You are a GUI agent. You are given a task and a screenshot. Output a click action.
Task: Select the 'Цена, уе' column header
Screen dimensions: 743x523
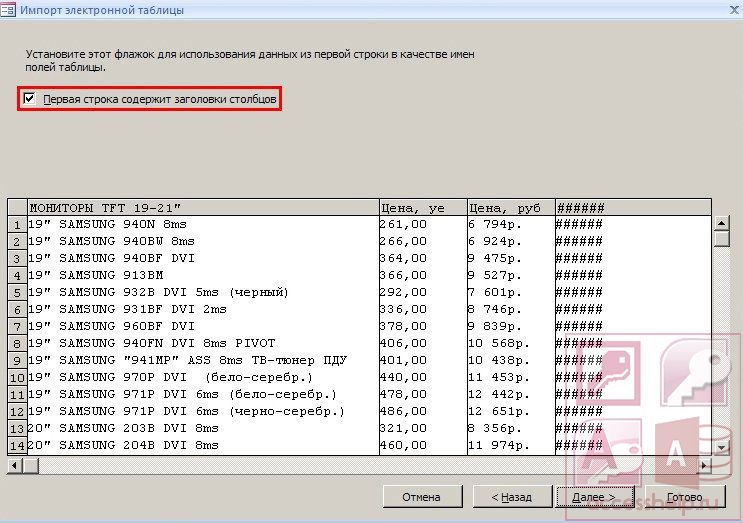(x=423, y=208)
